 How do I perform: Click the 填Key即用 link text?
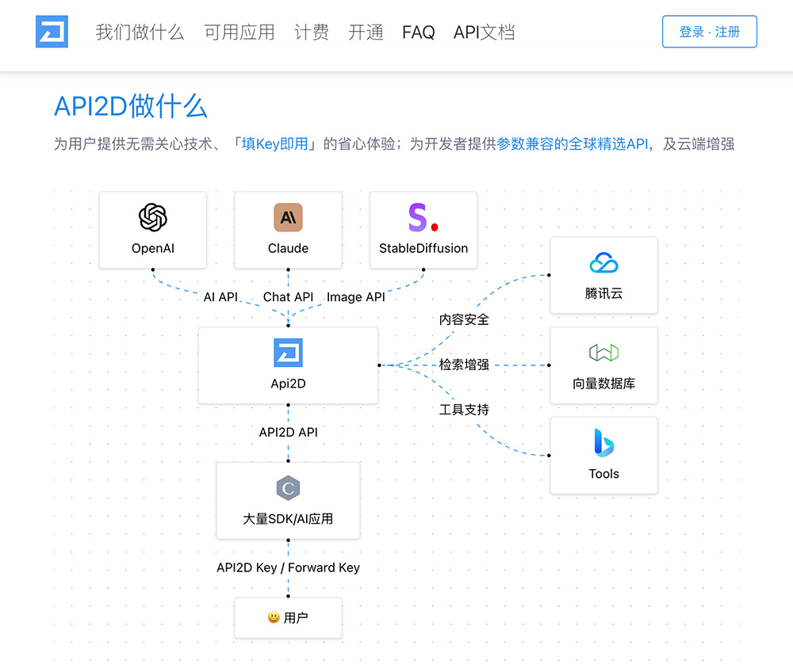pos(274,144)
